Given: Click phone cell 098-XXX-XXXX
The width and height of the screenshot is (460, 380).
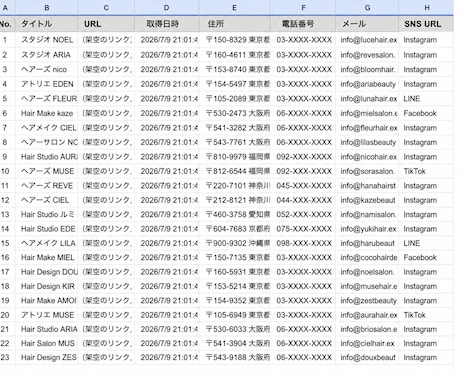Looking at the screenshot, I should point(303,243).
